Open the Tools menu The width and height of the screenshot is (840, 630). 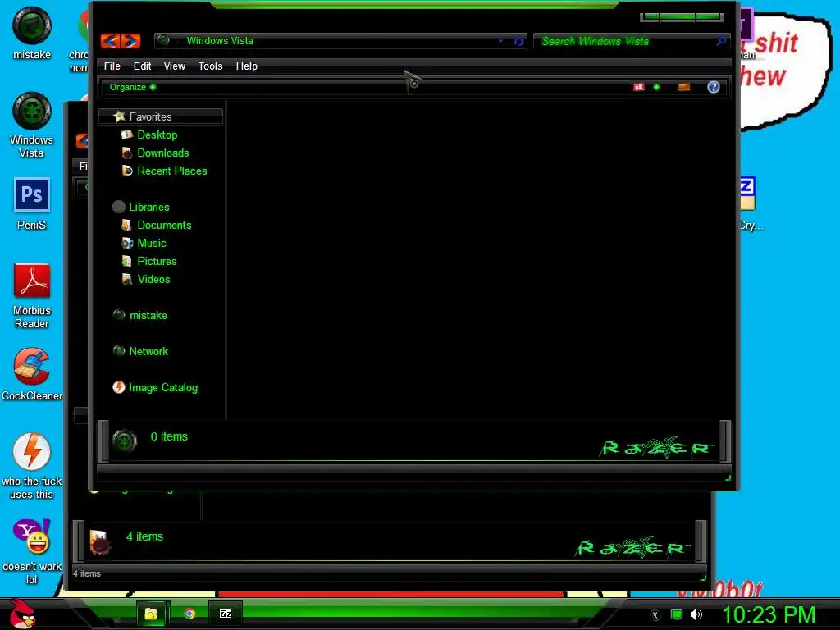210,66
